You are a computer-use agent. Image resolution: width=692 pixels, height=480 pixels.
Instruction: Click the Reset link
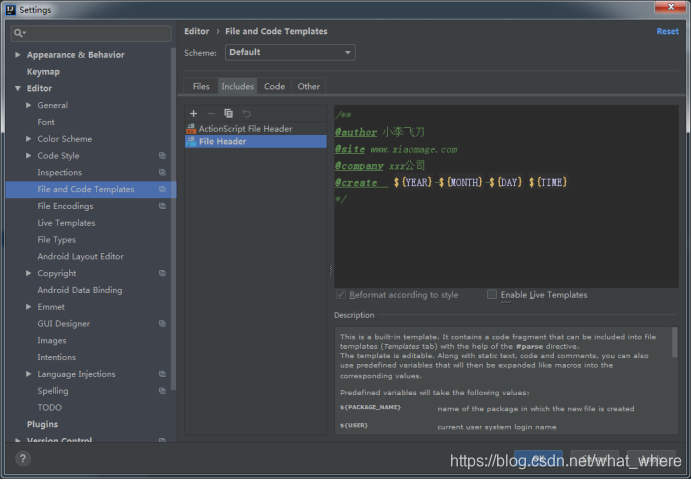(667, 31)
